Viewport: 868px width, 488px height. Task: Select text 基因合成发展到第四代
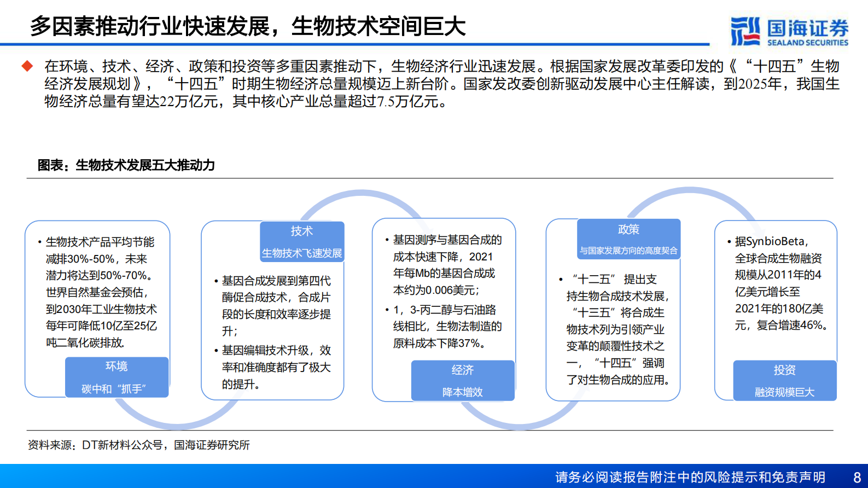point(276,281)
